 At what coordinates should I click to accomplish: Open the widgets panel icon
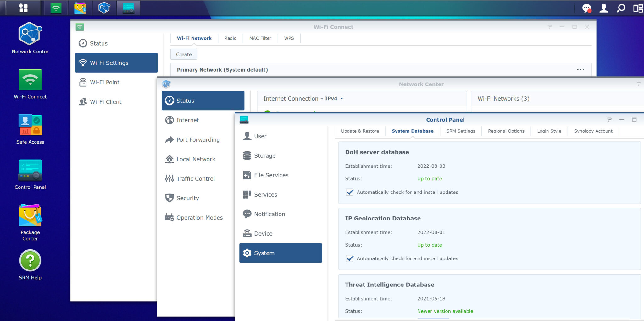coord(638,8)
